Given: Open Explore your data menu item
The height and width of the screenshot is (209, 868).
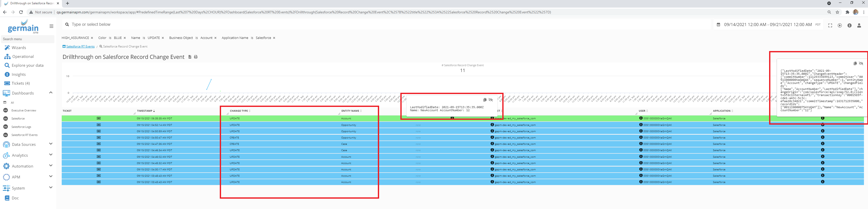Looking at the screenshot, I should (27, 65).
